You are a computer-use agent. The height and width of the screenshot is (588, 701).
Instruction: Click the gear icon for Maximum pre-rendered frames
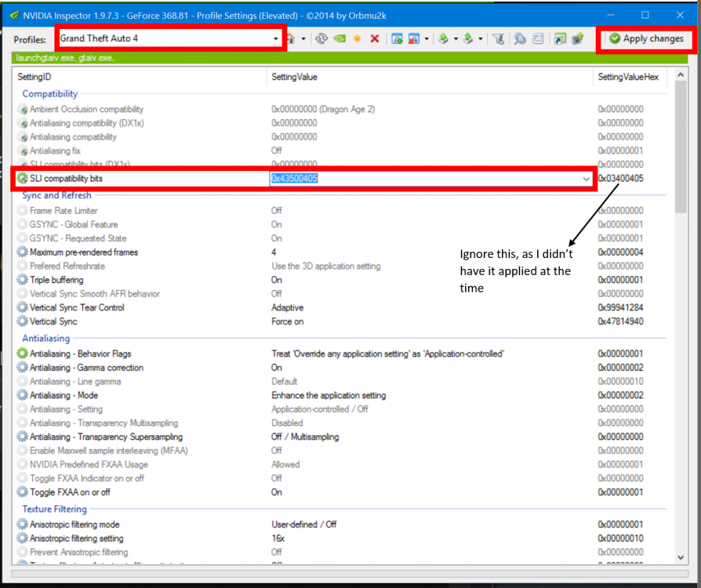(x=22, y=252)
